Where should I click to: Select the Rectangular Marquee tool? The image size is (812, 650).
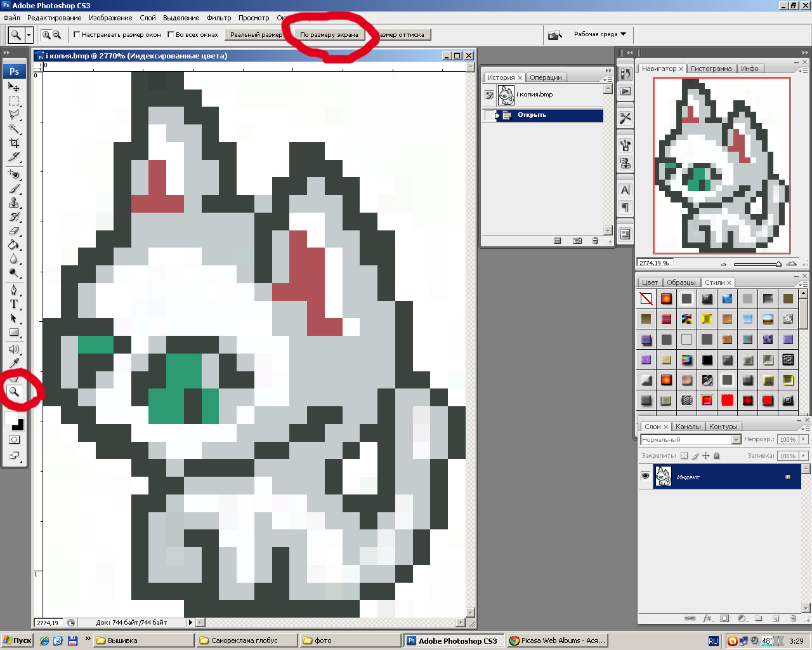(x=14, y=101)
